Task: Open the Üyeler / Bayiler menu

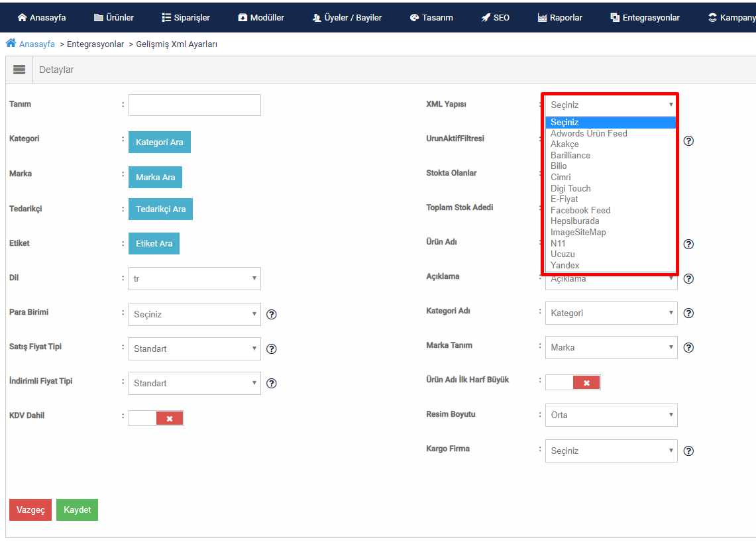Action: tap(347, 17)
